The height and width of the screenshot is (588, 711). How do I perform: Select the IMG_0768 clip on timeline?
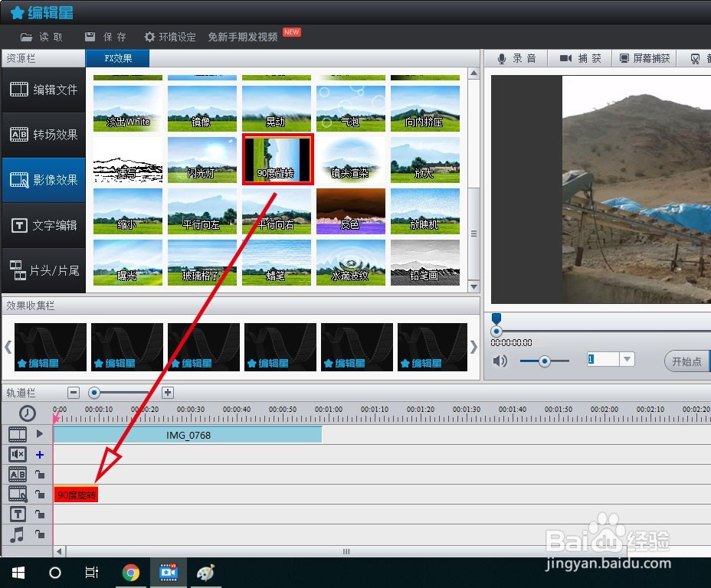click(188, 435)
